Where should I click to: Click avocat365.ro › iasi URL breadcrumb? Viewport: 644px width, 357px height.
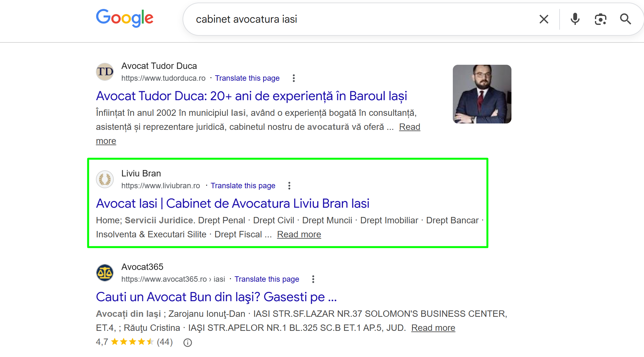(x=173, y=279)
